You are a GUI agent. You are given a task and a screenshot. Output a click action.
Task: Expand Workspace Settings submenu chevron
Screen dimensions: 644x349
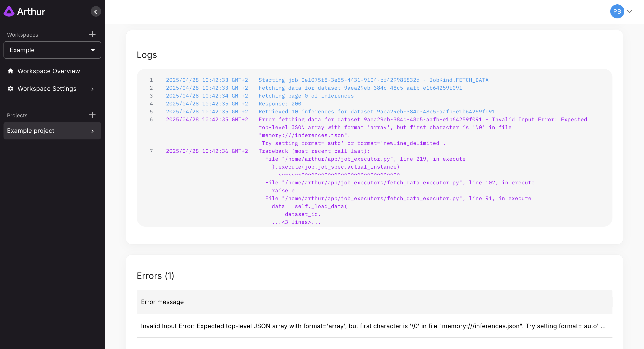[x=92, y=89]
